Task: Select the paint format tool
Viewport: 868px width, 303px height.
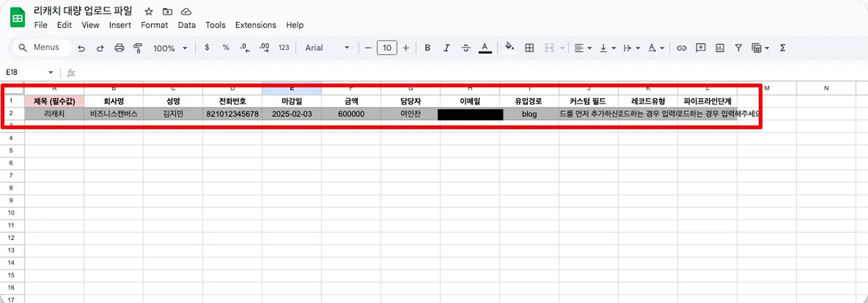Action: point(138,48)
